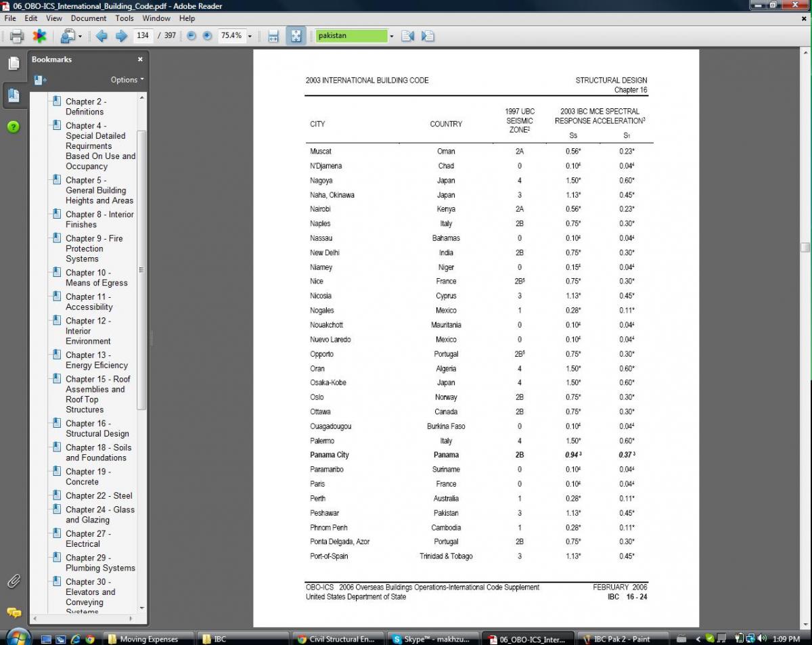Open the find options dropdown arrow
The width and height of the screenshot is (812, 645).
391,36
